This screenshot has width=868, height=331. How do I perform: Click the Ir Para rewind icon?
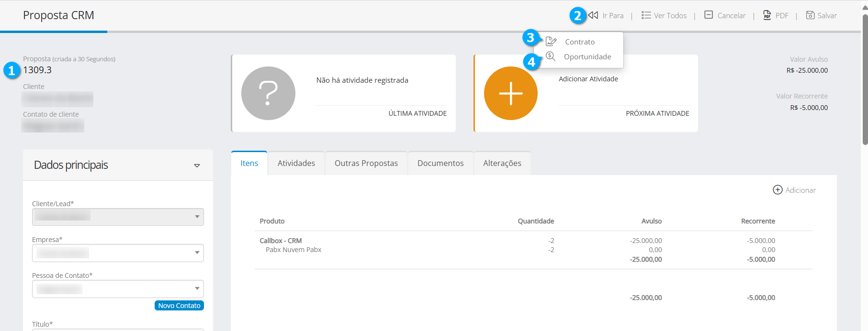click(593, 15)
